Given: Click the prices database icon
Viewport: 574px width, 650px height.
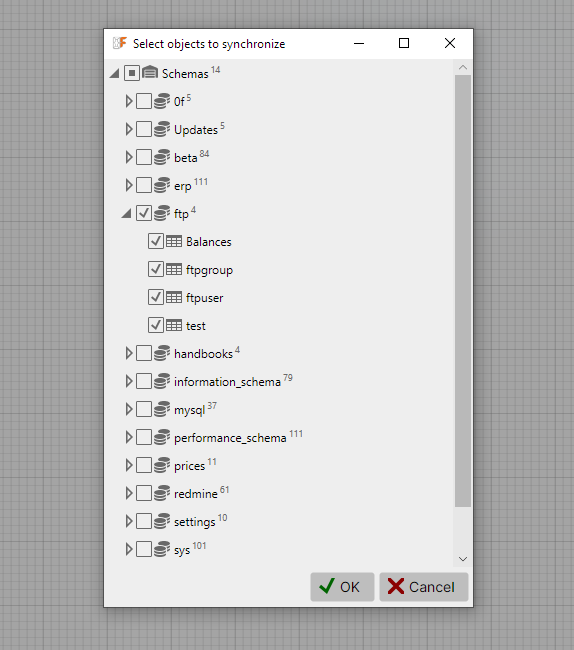Looking at the screenshot, I should click(x=162, y=465).
